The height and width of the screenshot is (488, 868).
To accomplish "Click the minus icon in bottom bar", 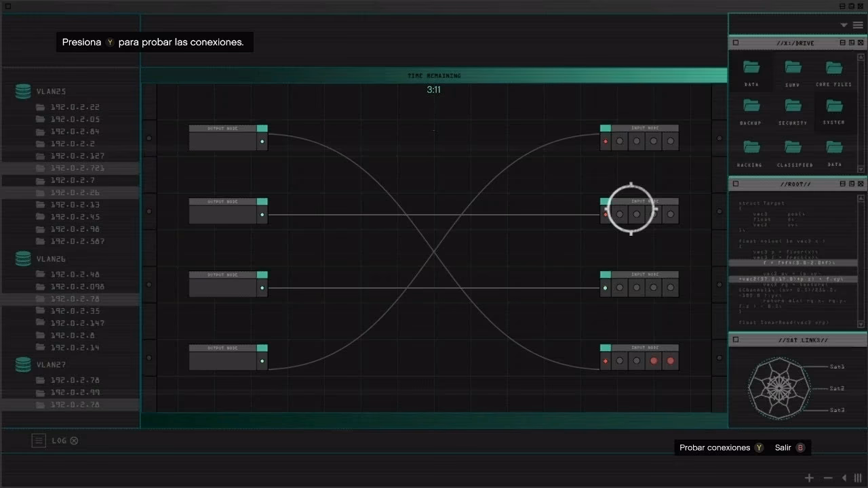I will (828, 478).
